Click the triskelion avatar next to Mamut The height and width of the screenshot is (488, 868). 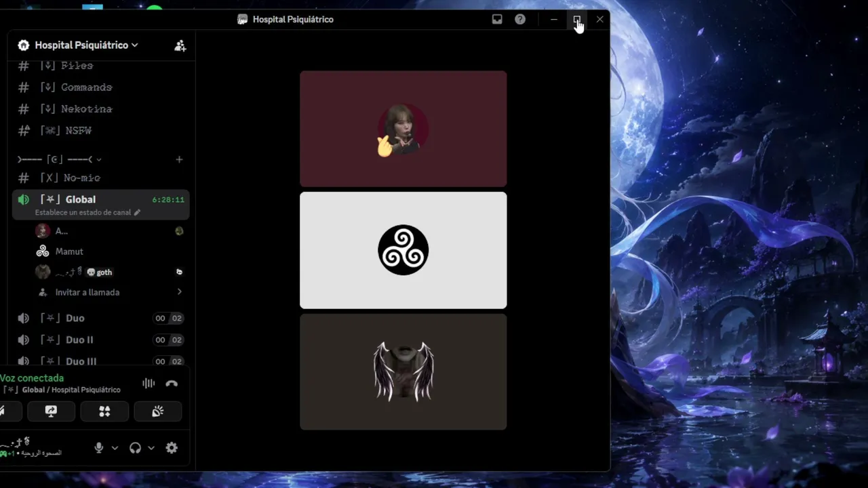pos(43,251)
